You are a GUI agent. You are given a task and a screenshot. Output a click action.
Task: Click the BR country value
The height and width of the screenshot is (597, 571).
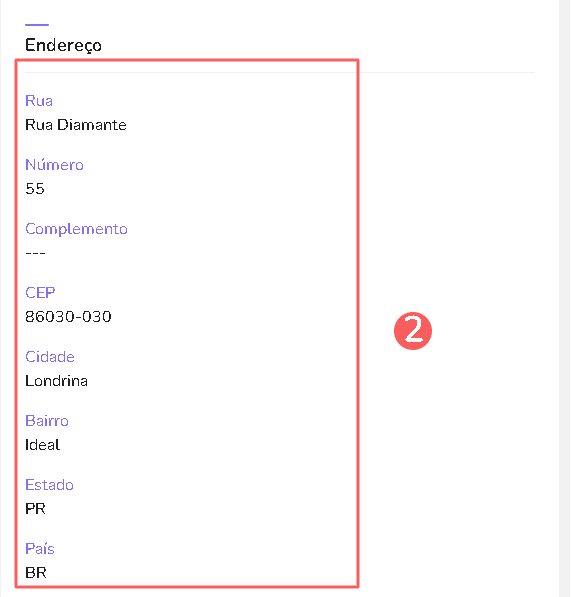point(36,573)
